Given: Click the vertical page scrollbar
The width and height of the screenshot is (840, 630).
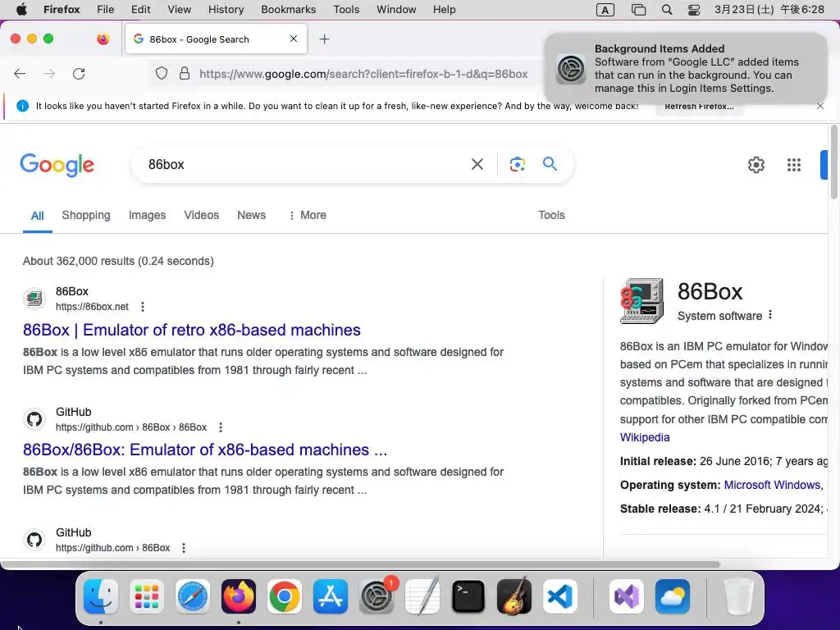Looking at the screenshot, I should (833, 162).
